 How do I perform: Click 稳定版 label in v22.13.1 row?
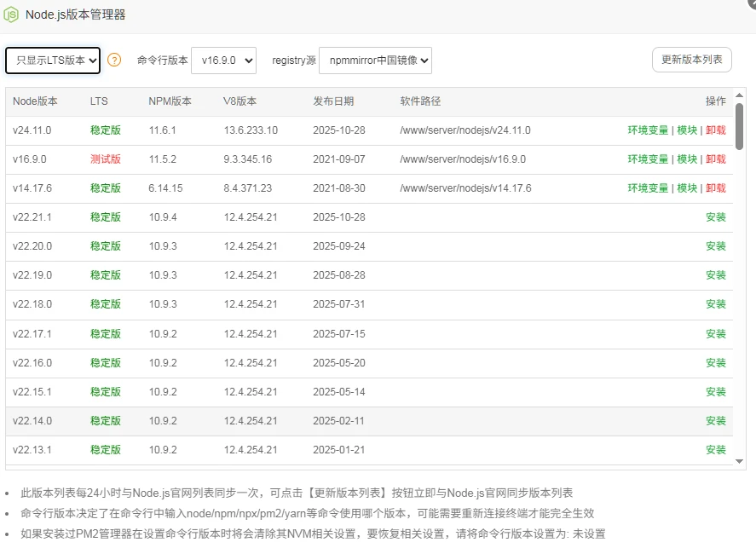[x=106, y=450]
